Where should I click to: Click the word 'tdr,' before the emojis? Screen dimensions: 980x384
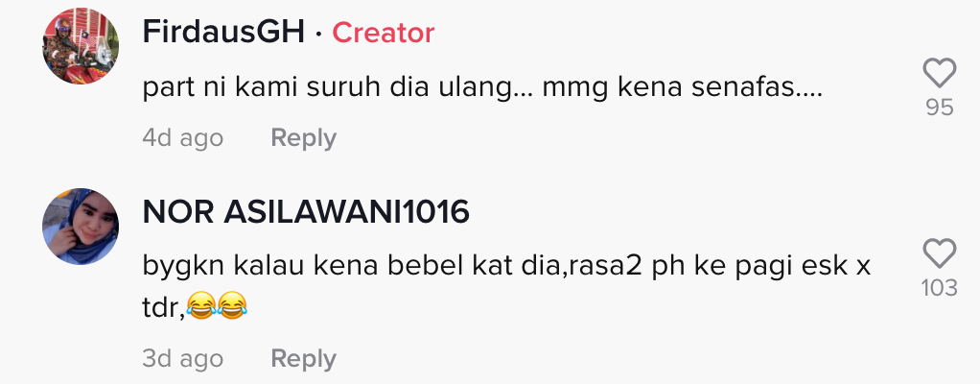163,308
